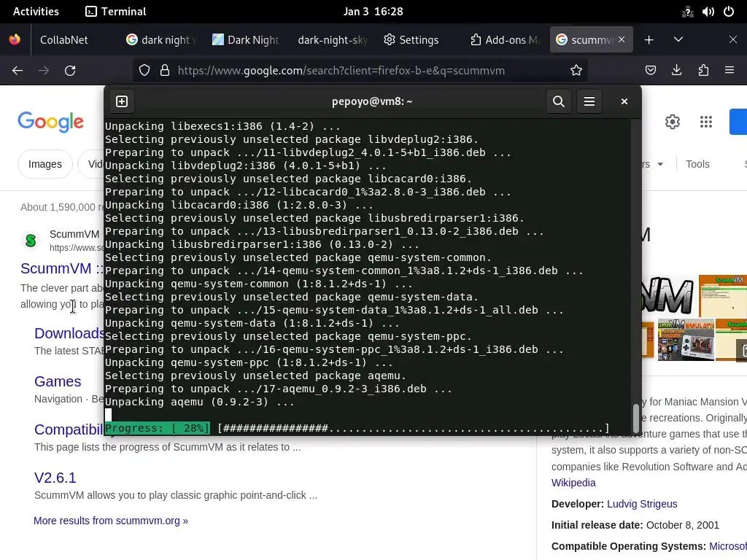Open the Ludvig Strigeus developer link
Viewport: 747px width, 560px height.
(x=642, y=504)
